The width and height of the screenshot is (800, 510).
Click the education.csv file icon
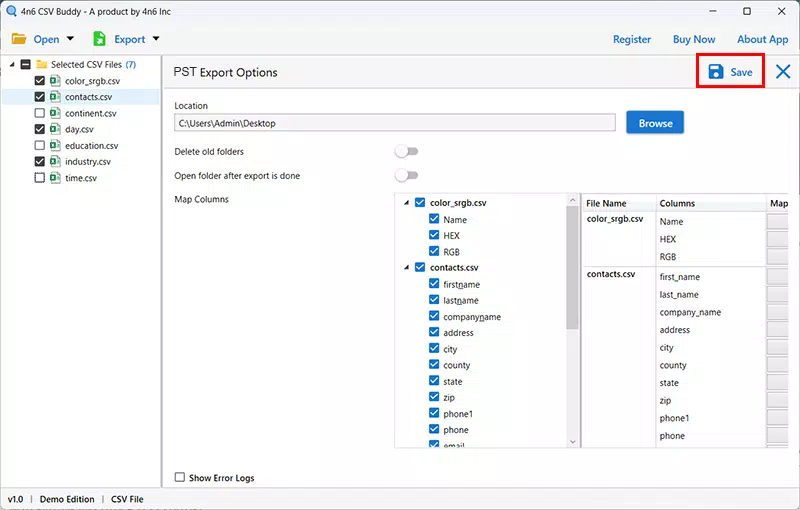pyautogui.click(x=55, y=145)
